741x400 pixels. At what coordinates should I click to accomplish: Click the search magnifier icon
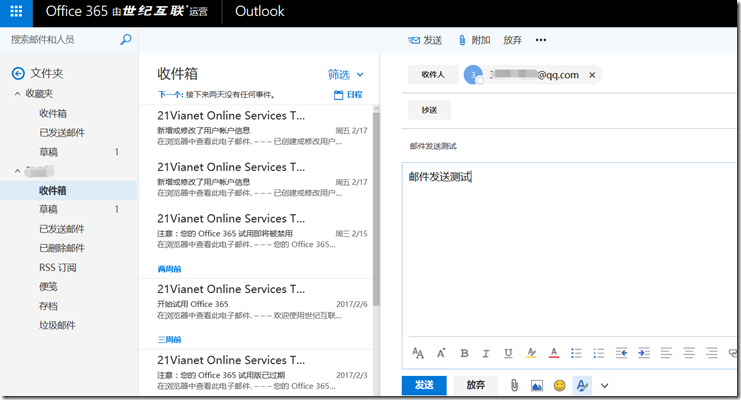pyautogui.click(x=126, y=40)
